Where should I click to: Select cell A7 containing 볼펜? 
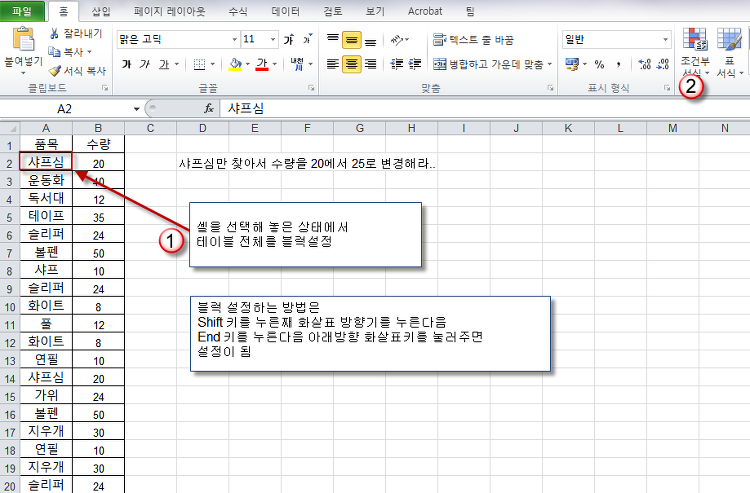click(46, 252)
